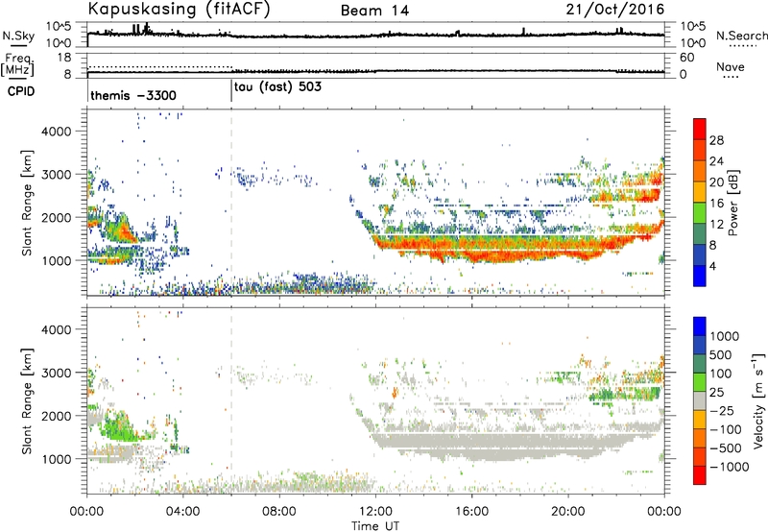Click the noise spike near 02:00 in the N.Sky panel
The height and width of the screenshot is (532, 768).
135,30
